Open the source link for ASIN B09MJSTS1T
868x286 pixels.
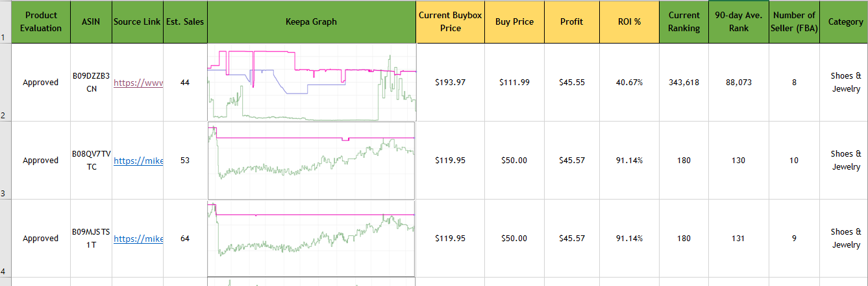[x=138, y=239]
